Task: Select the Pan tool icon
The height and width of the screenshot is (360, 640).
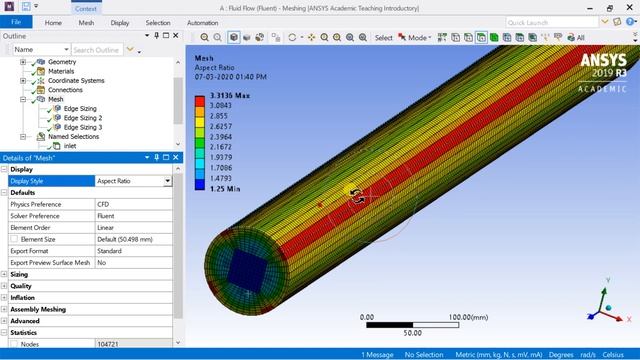Action: point(311,38)
